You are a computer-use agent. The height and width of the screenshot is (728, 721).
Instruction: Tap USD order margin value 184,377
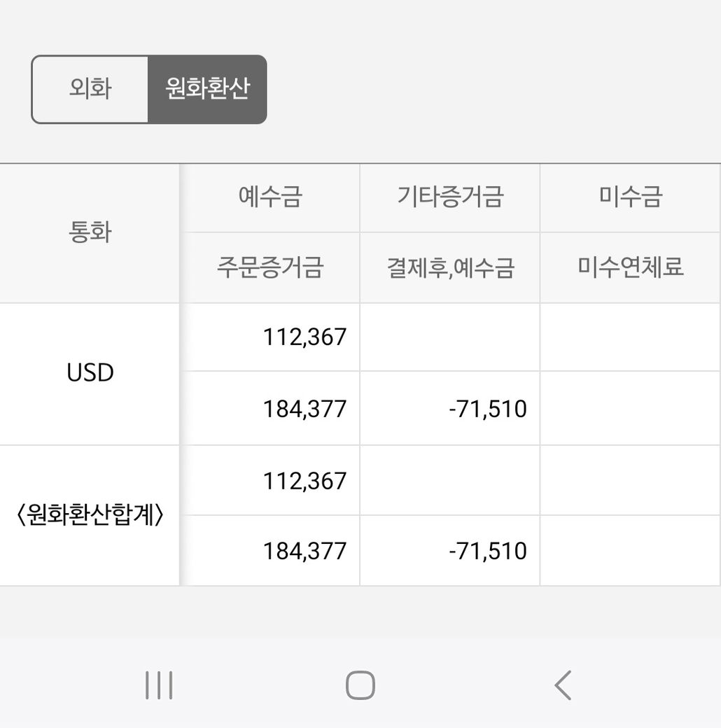(304, 409)
